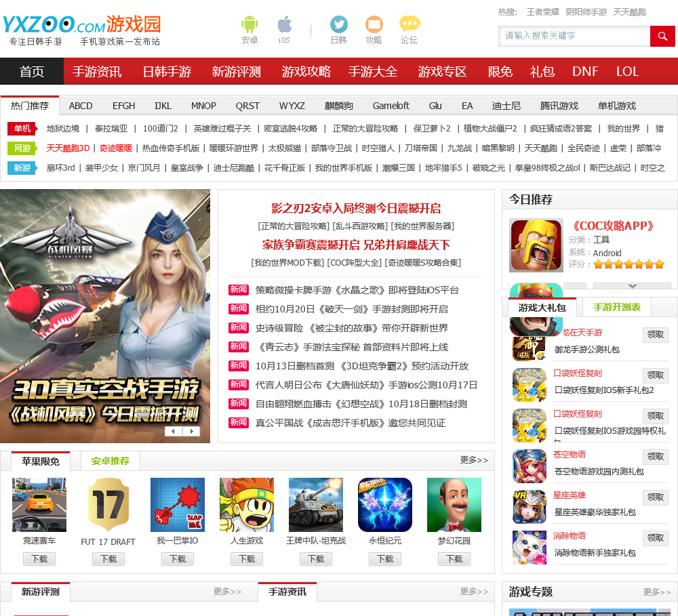
Task: Open the iOS apple icon
Action: [x=284, y=24]
